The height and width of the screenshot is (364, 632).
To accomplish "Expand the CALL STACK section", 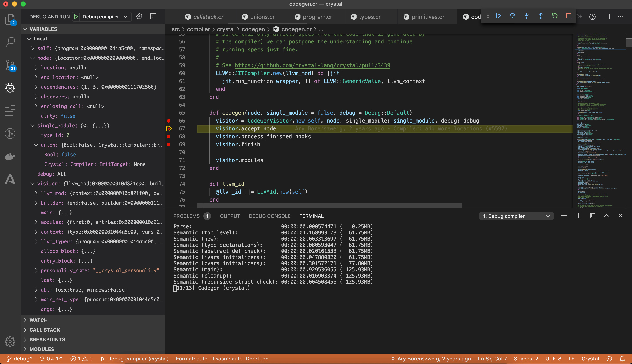I will (x=45, y=330).
